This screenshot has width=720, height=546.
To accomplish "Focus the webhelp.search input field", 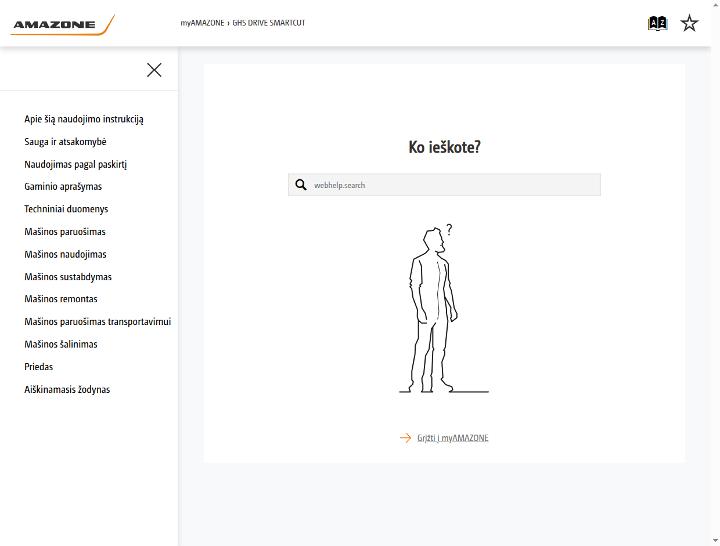I will click(x=444, y=185).
